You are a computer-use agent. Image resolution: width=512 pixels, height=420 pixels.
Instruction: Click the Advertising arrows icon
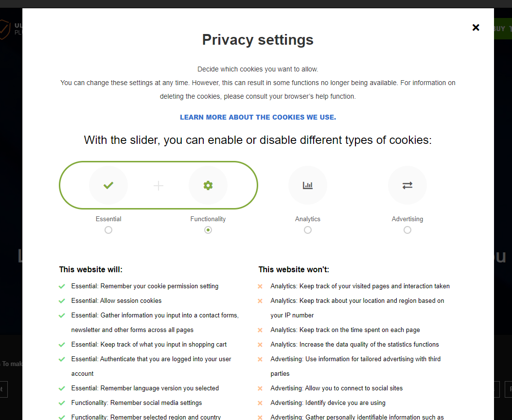pos(407,185)
